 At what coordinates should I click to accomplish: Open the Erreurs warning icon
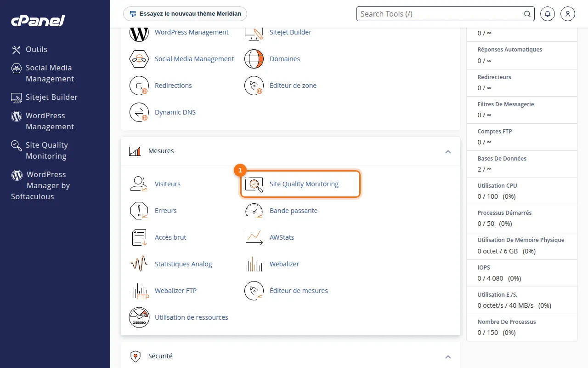click(x=139, y=211)
